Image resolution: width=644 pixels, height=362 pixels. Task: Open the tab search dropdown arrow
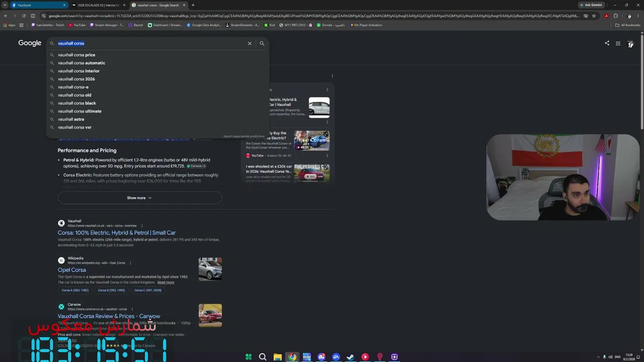click(5, 5)
